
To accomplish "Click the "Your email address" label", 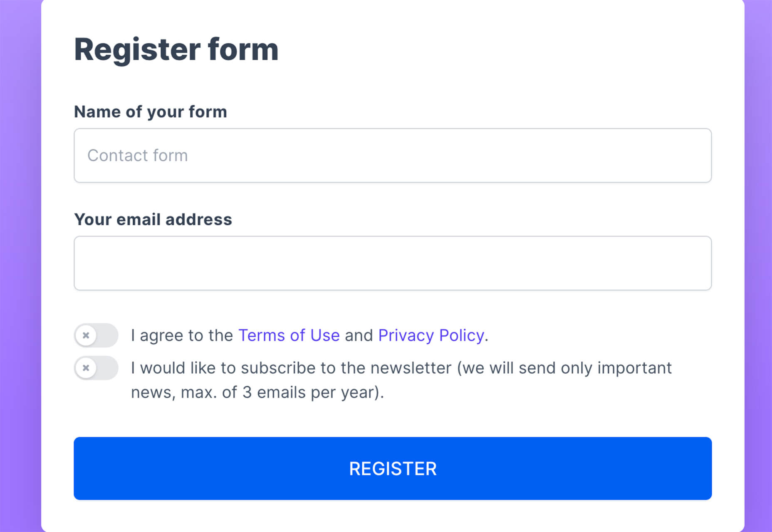I will (153, 219).
